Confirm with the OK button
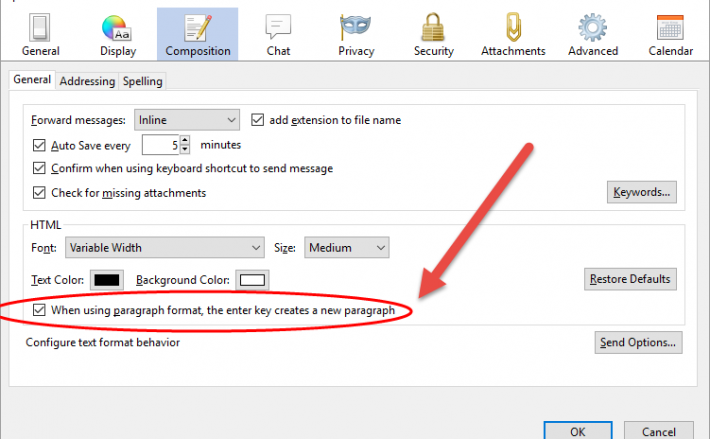Viewport: 710px width, 439px height. (x=578, y=431)
